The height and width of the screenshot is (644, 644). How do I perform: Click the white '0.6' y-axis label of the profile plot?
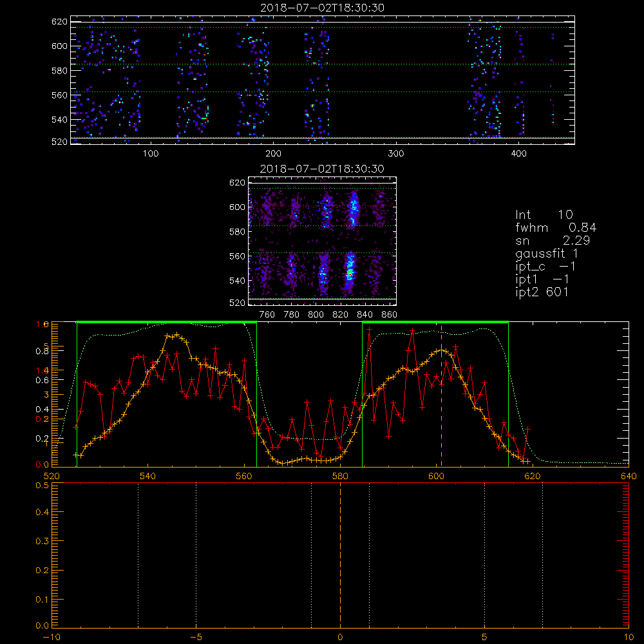point(43,381)
